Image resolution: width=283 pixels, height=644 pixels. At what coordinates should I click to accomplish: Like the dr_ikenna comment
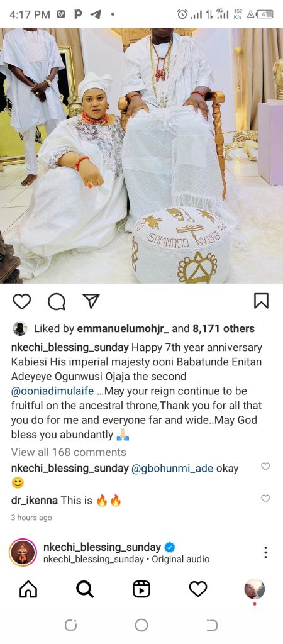click(x=266, y=499)
